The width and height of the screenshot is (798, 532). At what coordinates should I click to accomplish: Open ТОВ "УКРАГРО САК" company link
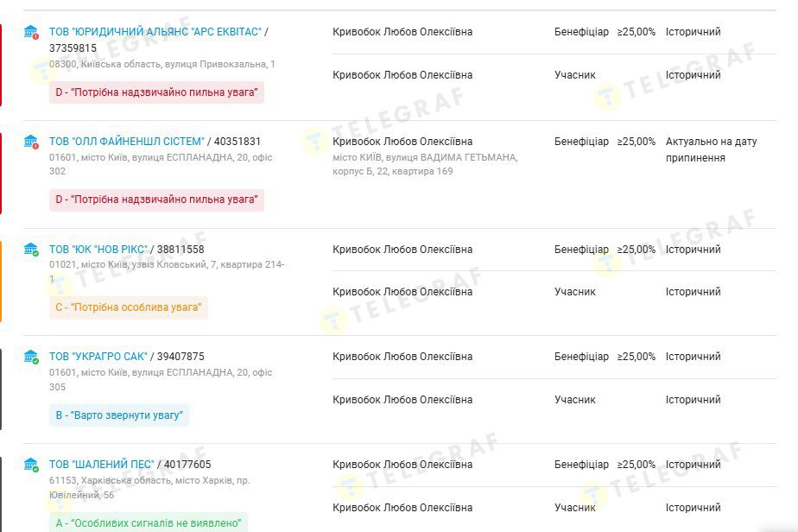(98, 357)
